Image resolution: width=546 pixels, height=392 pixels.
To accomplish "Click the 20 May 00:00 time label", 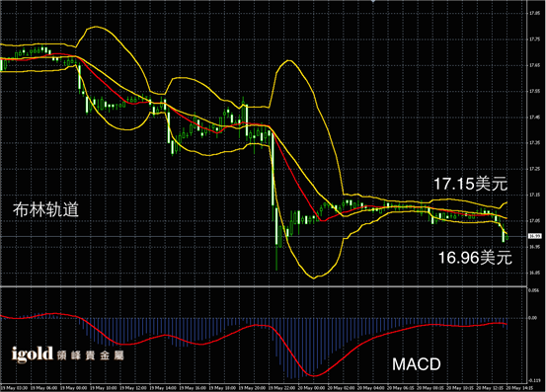I will coord(311,388).
